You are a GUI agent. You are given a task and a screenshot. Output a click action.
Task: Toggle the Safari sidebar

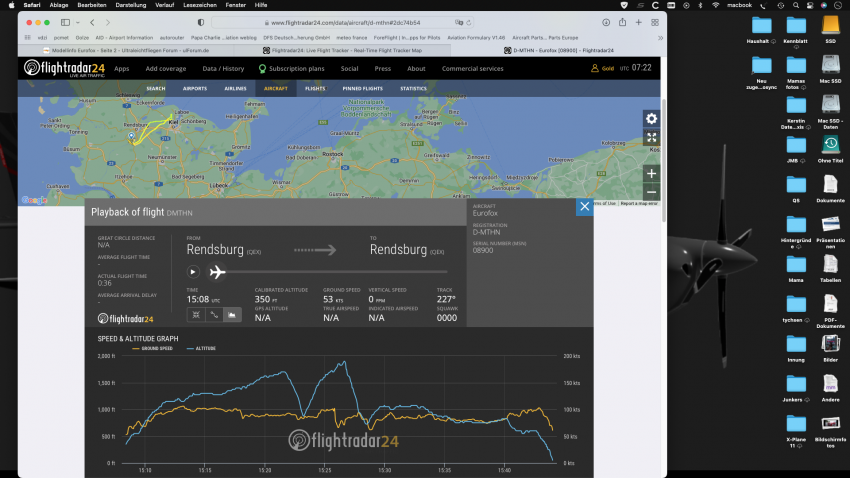(65, 23)
